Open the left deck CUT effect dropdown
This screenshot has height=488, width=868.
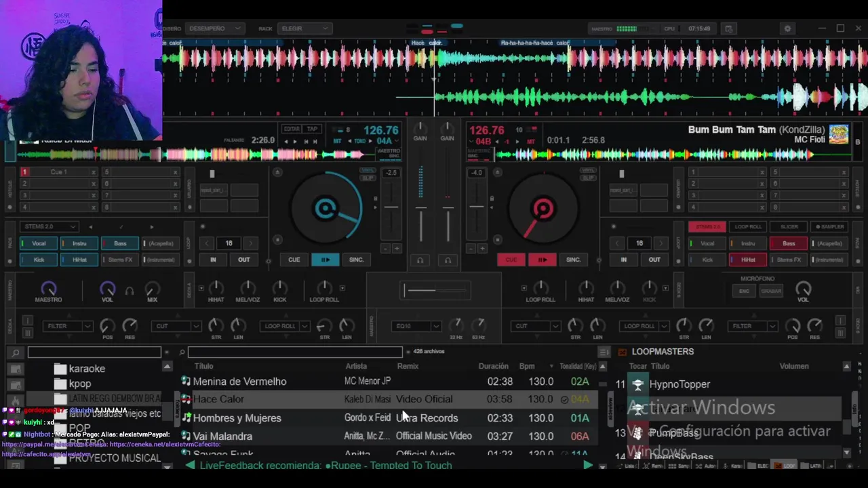point(176,326)
